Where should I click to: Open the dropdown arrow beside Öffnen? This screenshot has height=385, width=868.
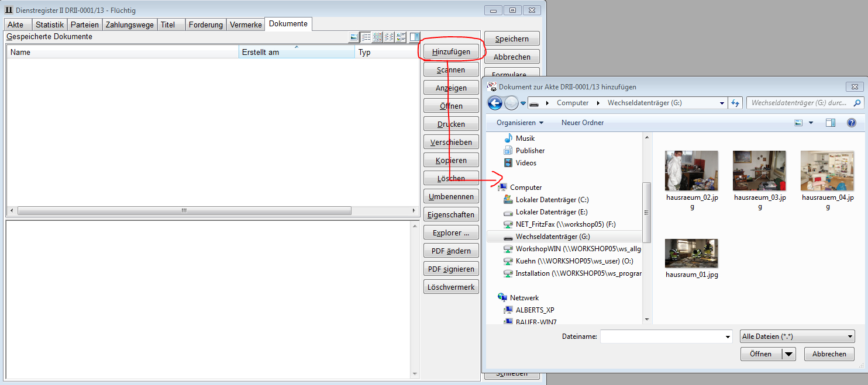coord(789,354)
